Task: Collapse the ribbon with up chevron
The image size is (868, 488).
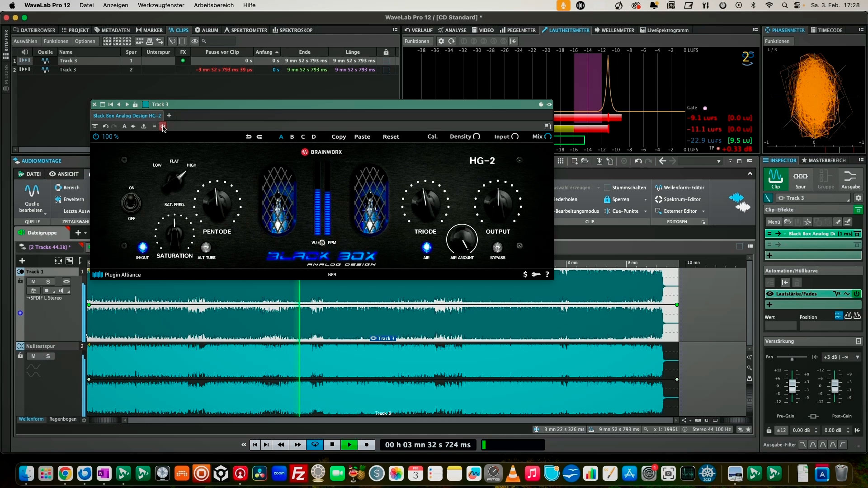Action: (x=750, y=174)
